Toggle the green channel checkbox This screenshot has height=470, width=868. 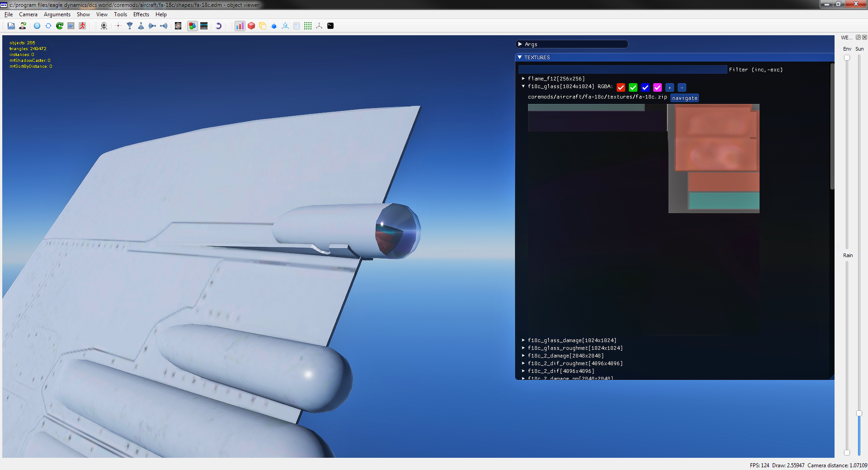(x=633, y=87)
